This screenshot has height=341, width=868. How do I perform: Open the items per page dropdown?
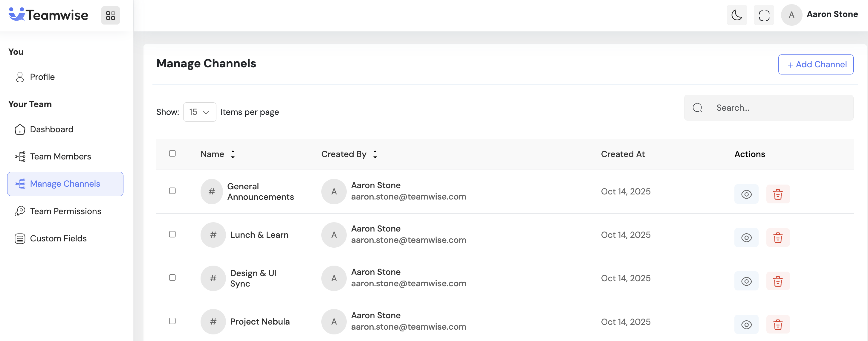point(199,112)
